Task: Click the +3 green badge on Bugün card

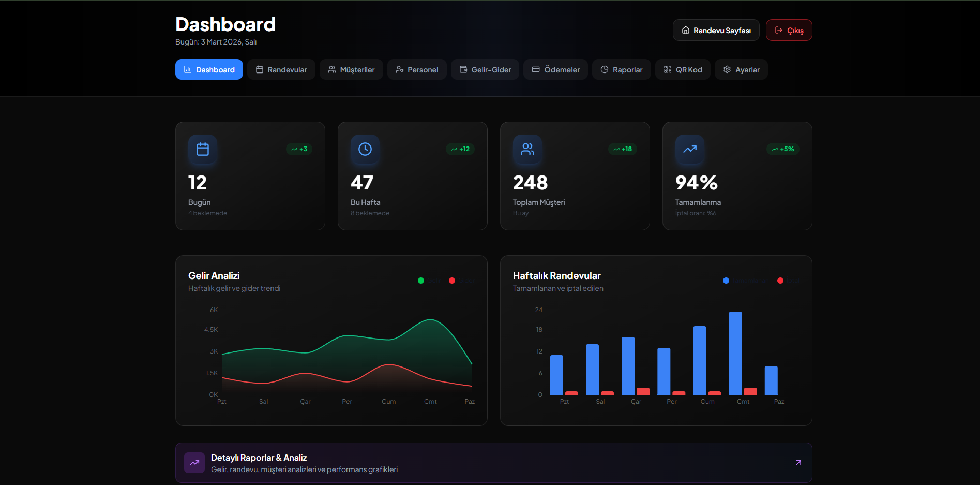Action: coord(299,149)
